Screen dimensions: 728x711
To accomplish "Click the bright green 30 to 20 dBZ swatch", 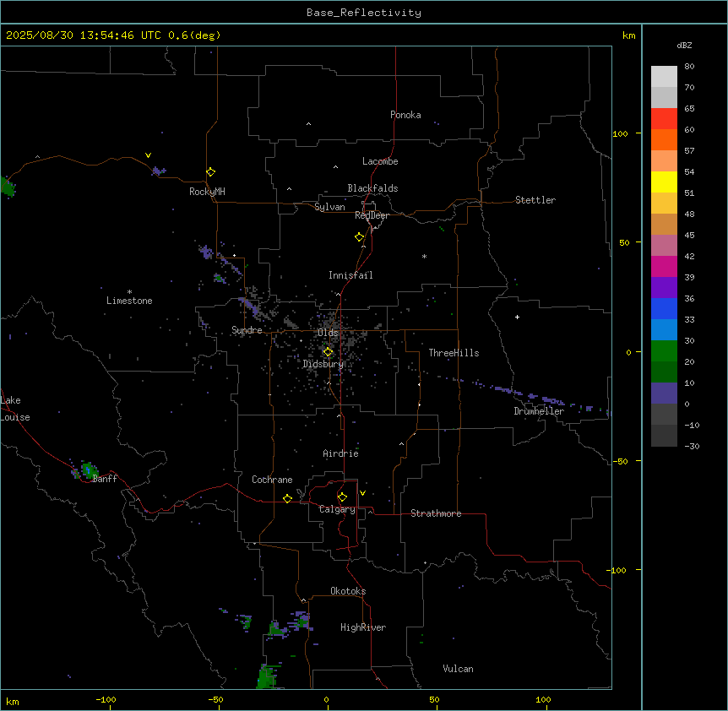I will click(664, 351).
